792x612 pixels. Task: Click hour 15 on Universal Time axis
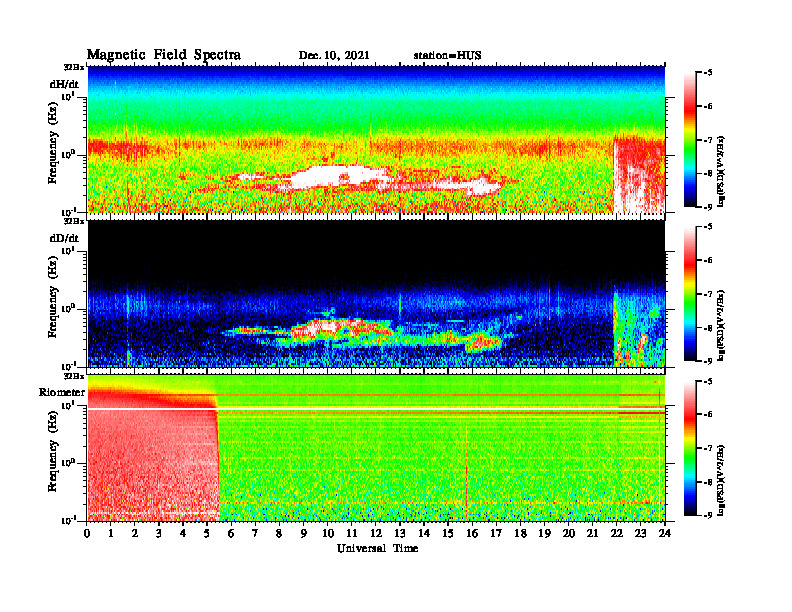[x=448, y=533]
